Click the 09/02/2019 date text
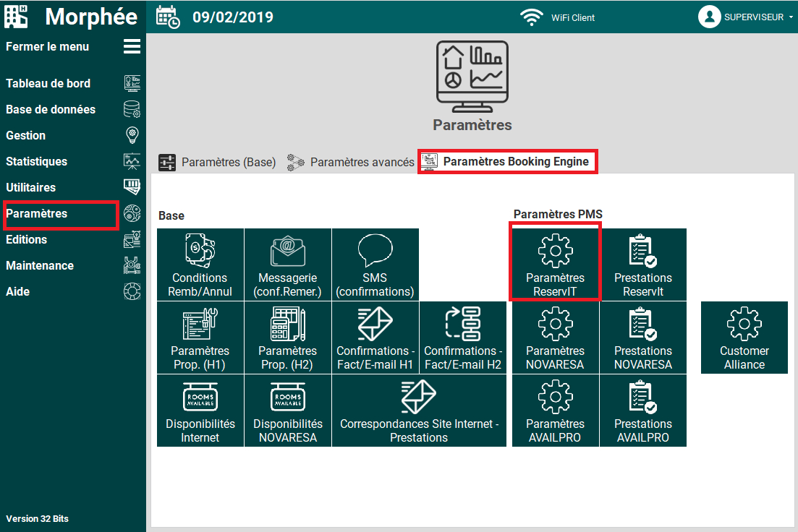 233,17
